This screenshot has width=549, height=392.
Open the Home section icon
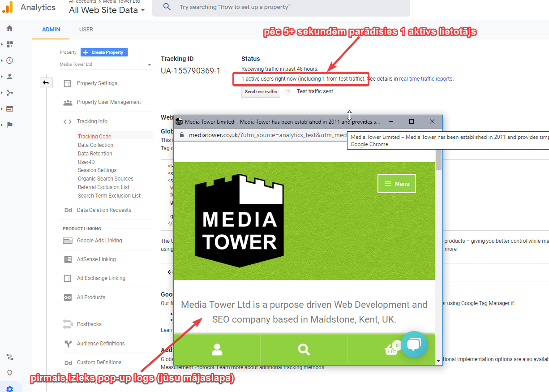click(x=9, y=28)
